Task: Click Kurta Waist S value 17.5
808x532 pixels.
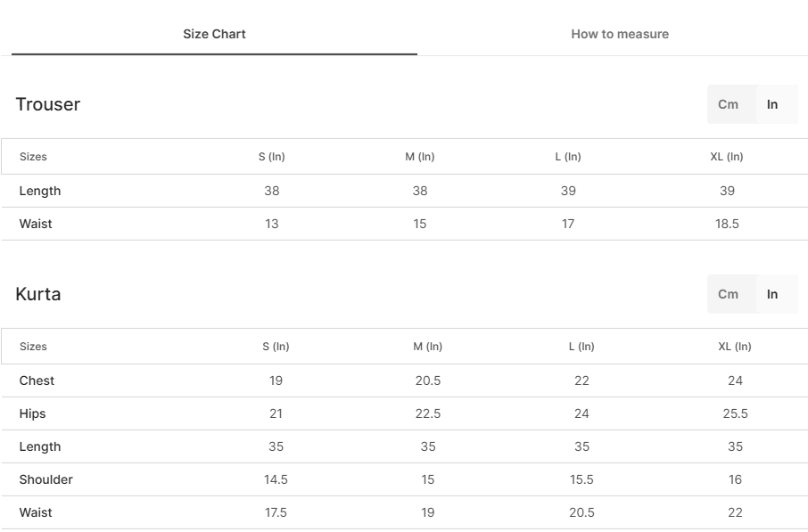Action: click(x=276, y=512)
